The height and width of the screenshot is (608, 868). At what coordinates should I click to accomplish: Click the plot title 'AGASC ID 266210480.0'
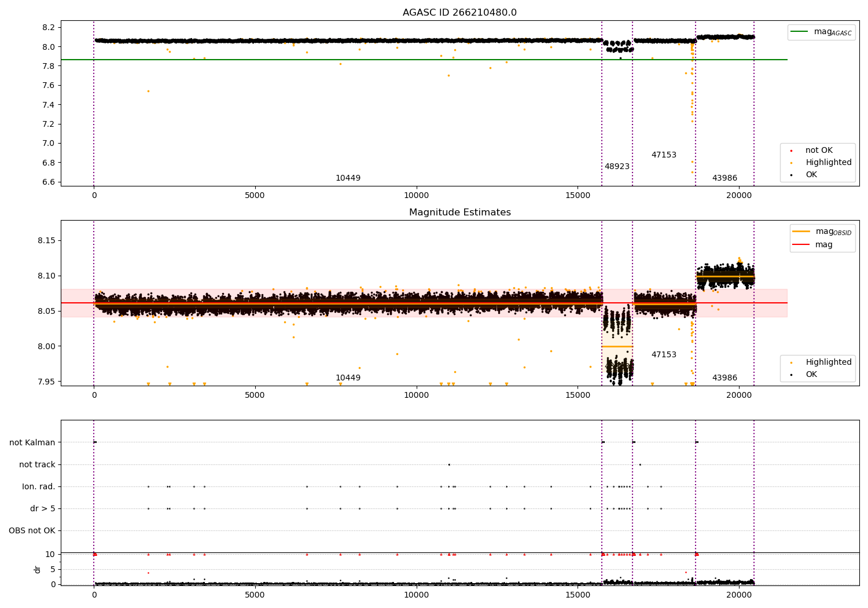(459, 13)
